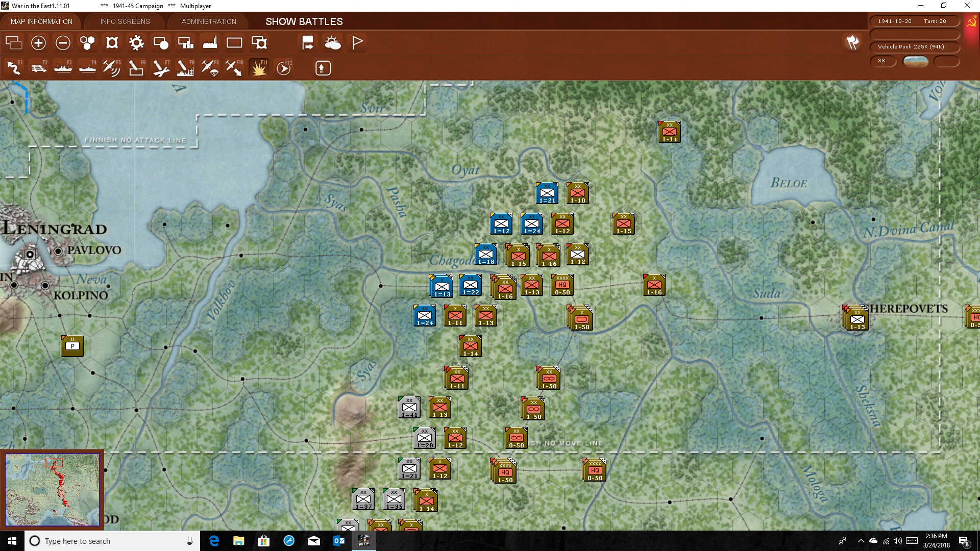Select the gray German unit labeled 1=37
Screen dimensions: 980x551
point(363,499)
